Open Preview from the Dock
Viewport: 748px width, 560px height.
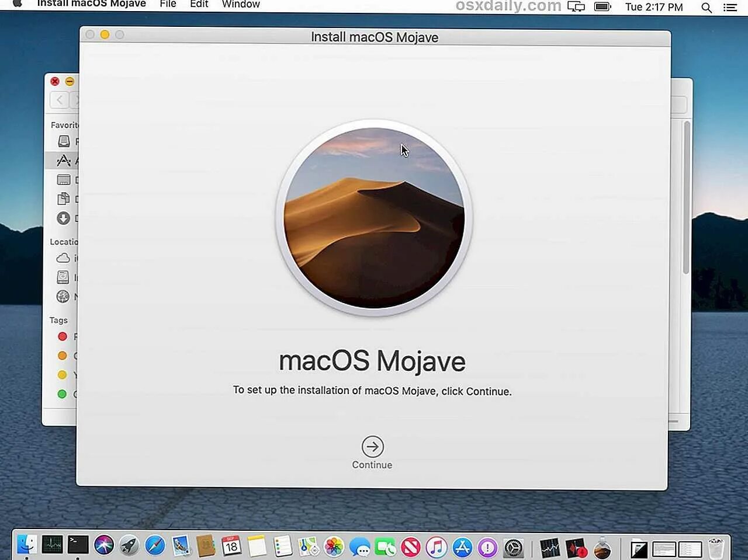pos(181,546)
